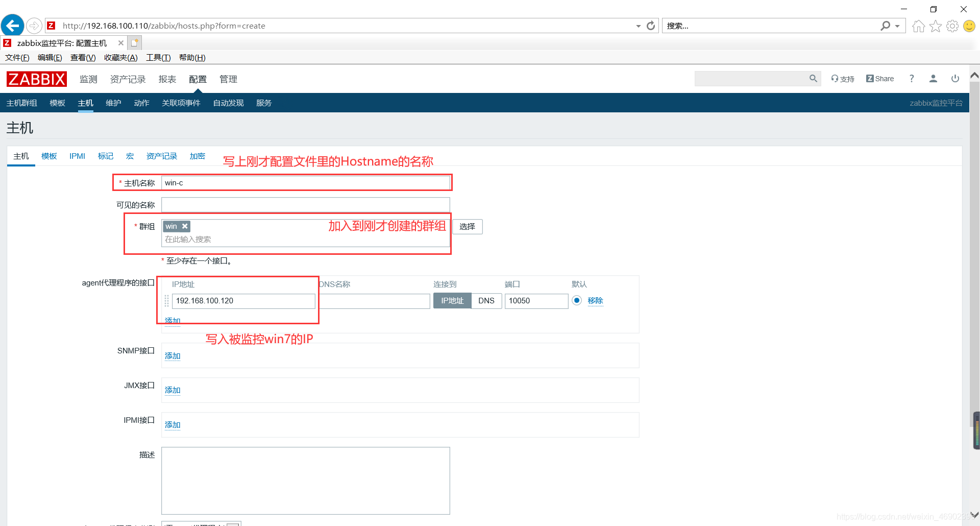
Task: Click the browser forward arrow button
Action: pos(34,26)
